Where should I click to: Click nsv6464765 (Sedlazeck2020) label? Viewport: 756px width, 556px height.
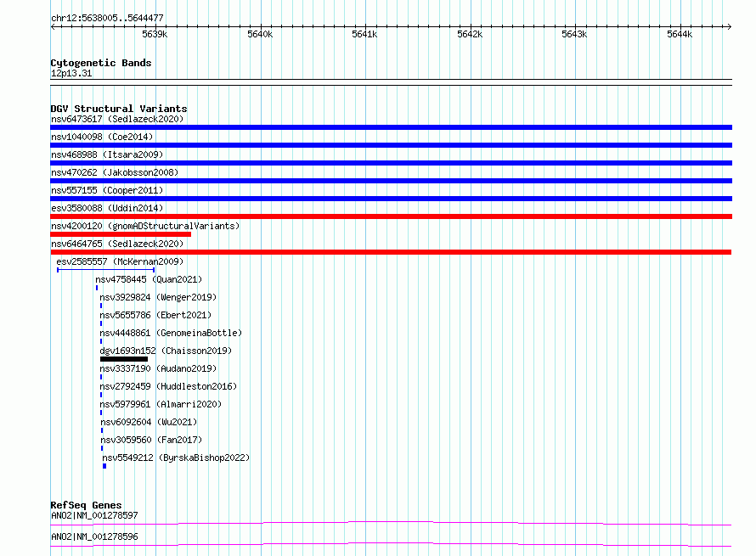coord(117,244)
